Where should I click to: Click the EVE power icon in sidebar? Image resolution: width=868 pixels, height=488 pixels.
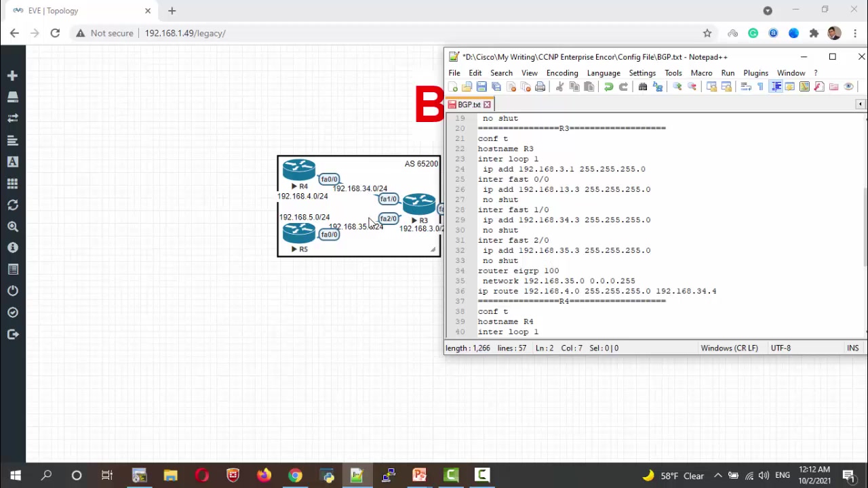[x=12, y=291]
